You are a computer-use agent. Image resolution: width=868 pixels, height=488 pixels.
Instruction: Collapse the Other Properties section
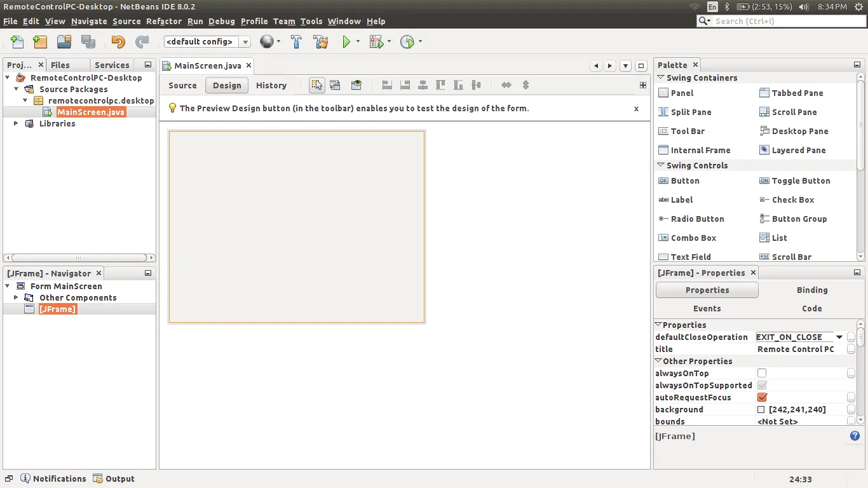658,361
